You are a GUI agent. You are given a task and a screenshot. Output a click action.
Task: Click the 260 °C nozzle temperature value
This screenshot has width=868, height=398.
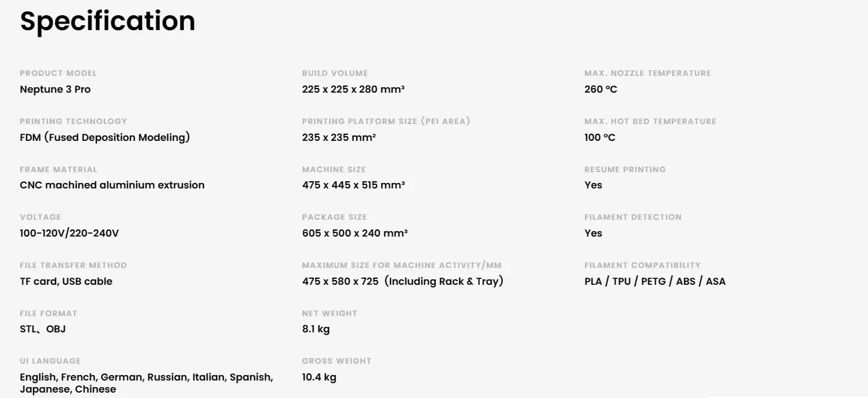(x=600, y=89)
